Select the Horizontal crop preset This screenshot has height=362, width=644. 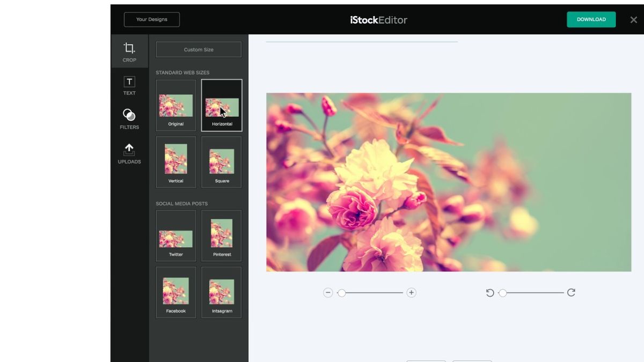coord(222,105)
